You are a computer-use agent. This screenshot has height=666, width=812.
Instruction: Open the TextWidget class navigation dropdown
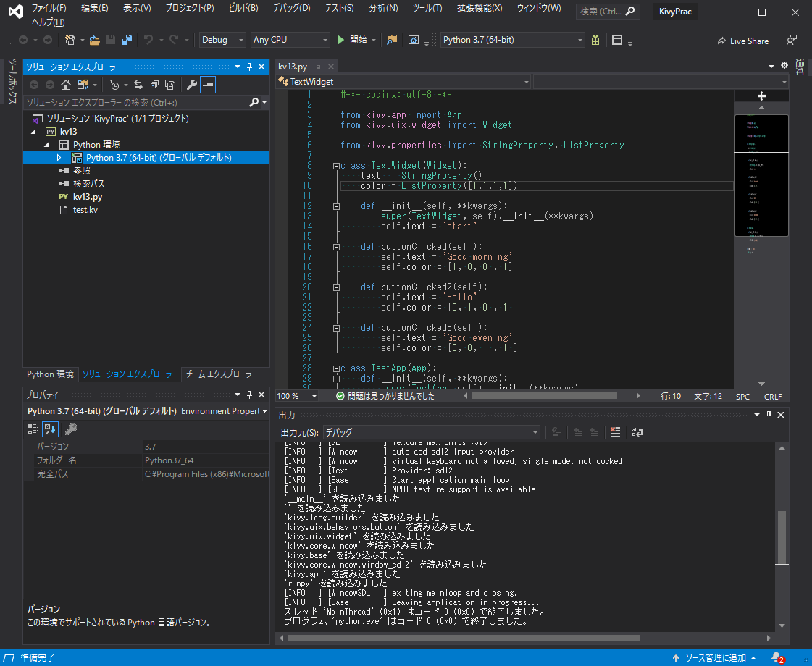point(403,82)
